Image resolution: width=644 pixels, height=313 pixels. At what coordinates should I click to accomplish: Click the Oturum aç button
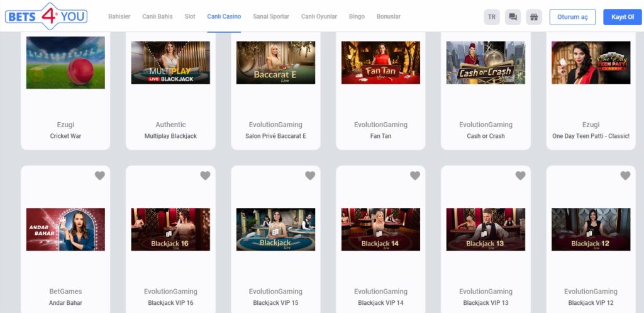[572, 17]
